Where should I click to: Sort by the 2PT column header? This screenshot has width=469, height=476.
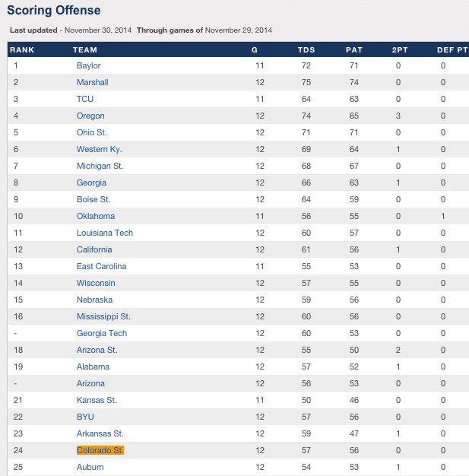point(400,49)
